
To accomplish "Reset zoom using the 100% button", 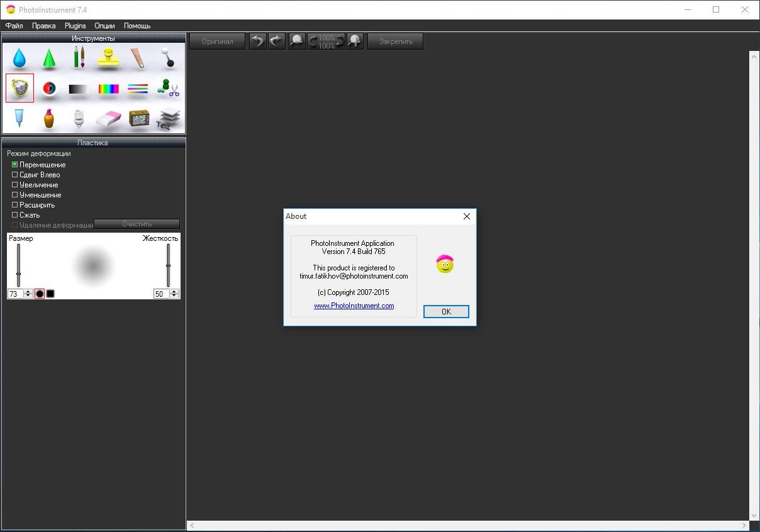I will pos(327,42).
